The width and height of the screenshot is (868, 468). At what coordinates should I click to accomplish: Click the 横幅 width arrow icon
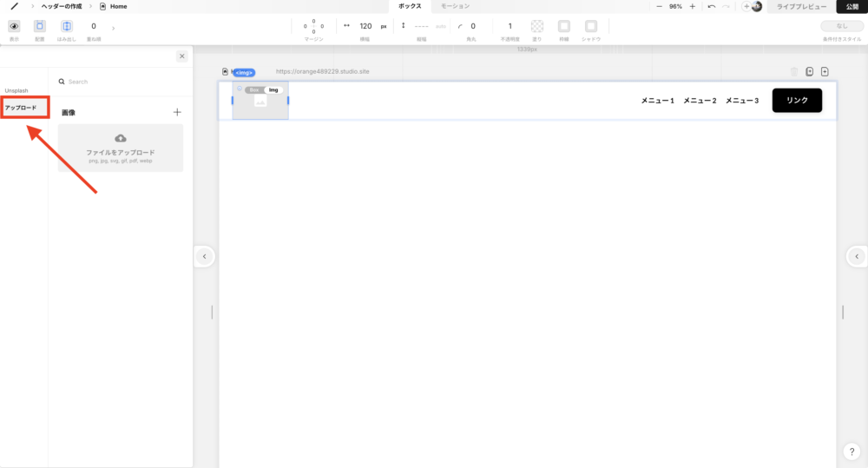pyautogui.click(x=346, y=25)
